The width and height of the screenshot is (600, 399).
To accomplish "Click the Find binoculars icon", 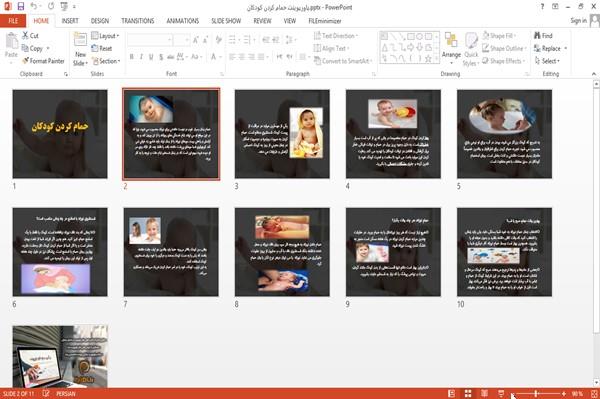I will click(x=537, y=36).
